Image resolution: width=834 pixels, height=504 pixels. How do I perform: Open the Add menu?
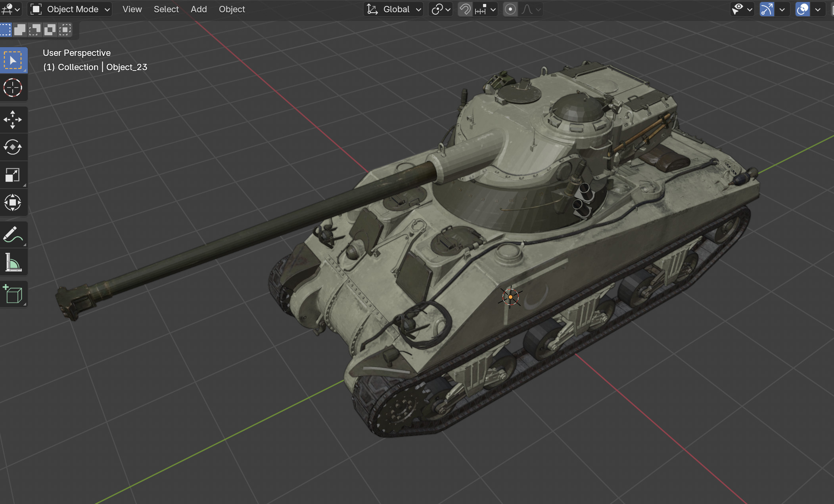coord(199,9)
